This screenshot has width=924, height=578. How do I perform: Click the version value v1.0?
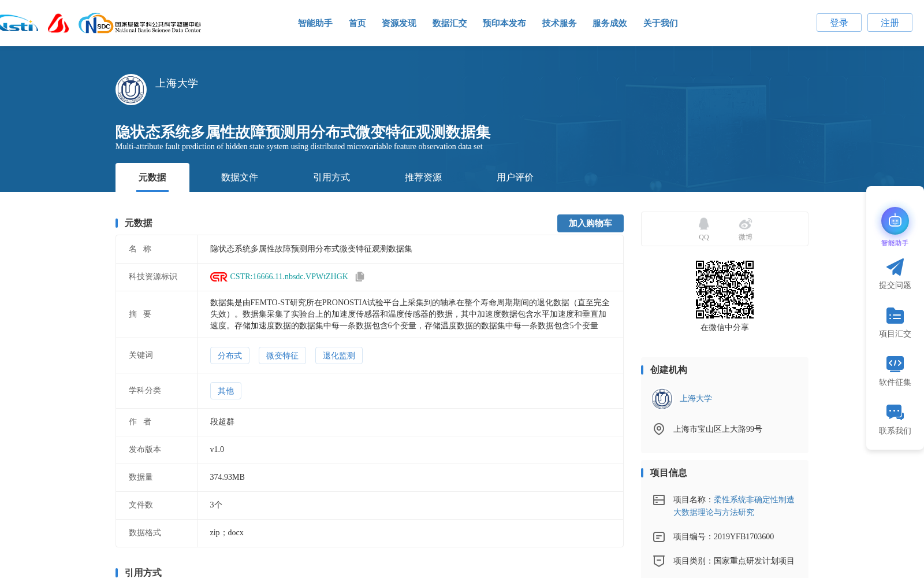point(217,450)
